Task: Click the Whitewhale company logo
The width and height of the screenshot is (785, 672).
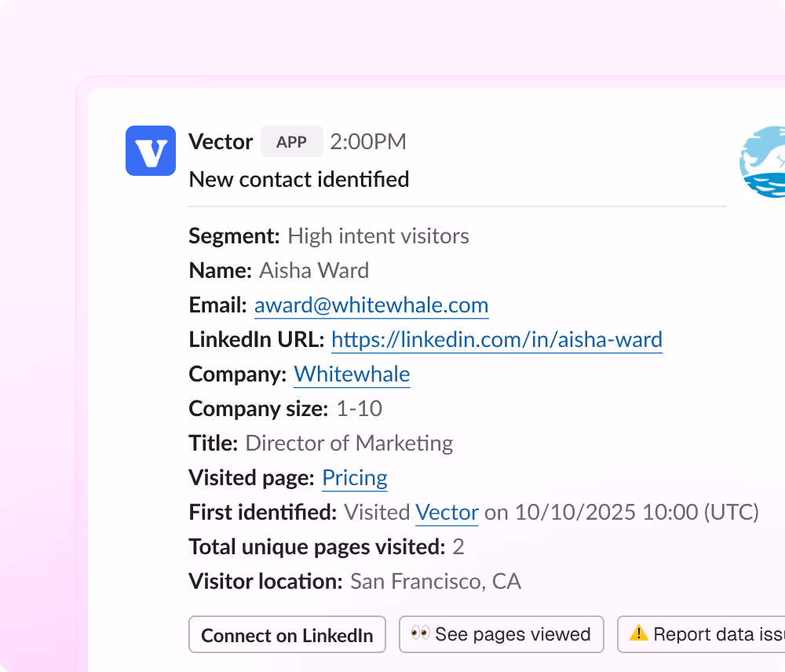Action: pyautogui.click(x=762, y=162)
